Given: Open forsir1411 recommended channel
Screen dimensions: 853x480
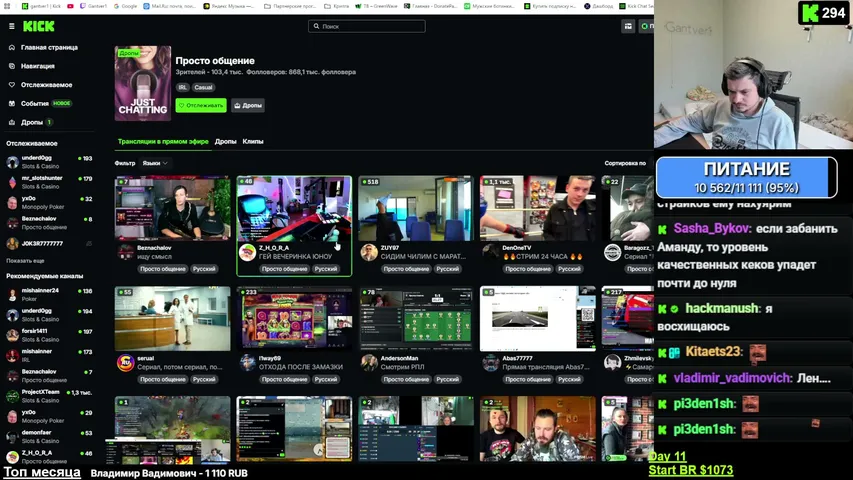Looking at the screenshot, I should 49,335.
